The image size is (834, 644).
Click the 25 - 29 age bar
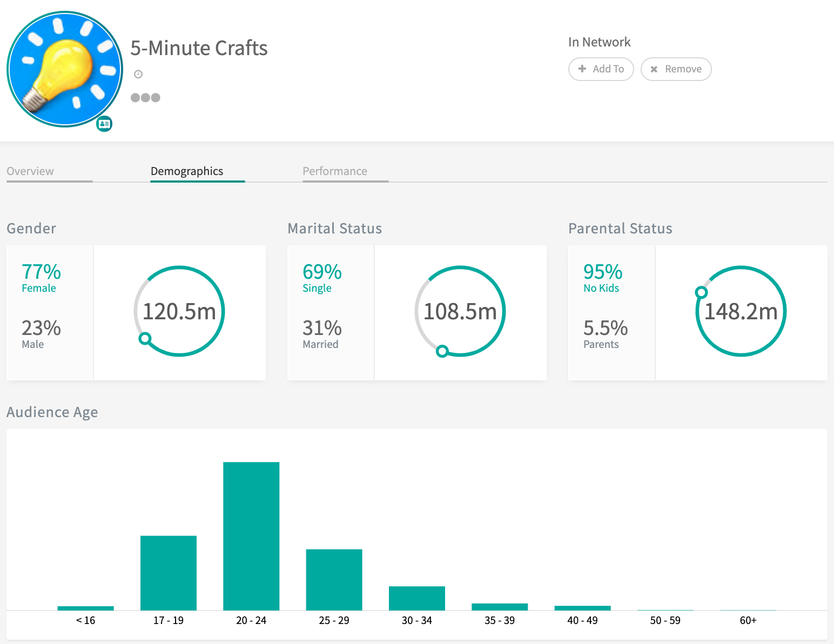[x=334, y=579]
